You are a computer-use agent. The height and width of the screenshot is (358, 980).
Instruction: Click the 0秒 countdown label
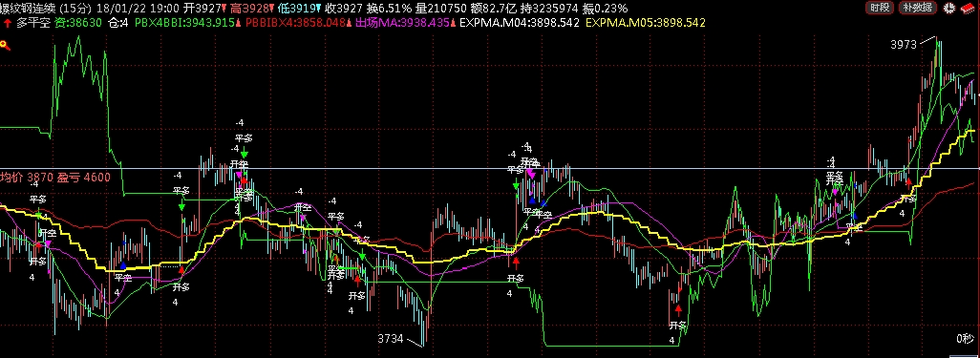[965, 339]
